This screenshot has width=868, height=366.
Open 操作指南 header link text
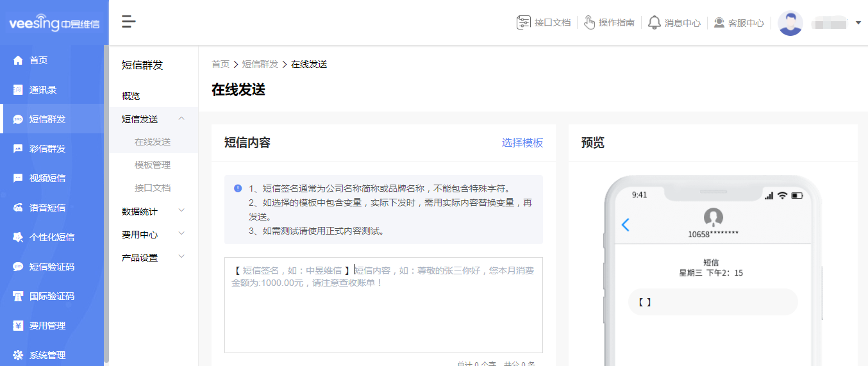(617, 23)
